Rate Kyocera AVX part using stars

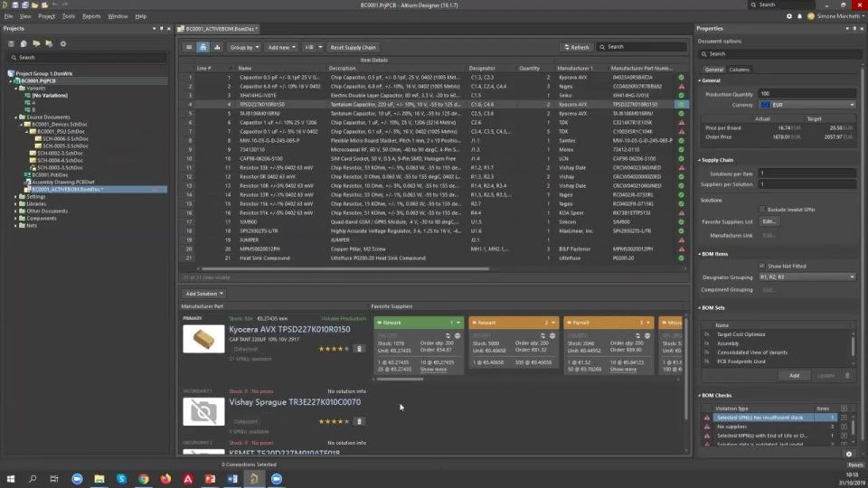pyautogui.click(x=334, y=349)
